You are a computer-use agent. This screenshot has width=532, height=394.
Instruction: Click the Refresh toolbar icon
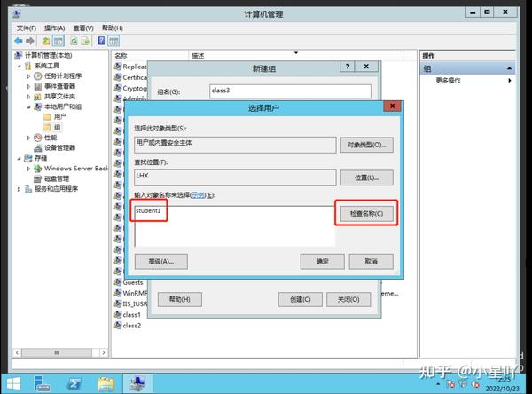point(74,41)
